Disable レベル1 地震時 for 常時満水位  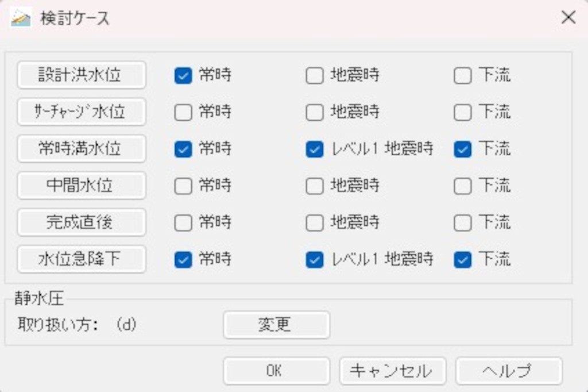[314, 149]
